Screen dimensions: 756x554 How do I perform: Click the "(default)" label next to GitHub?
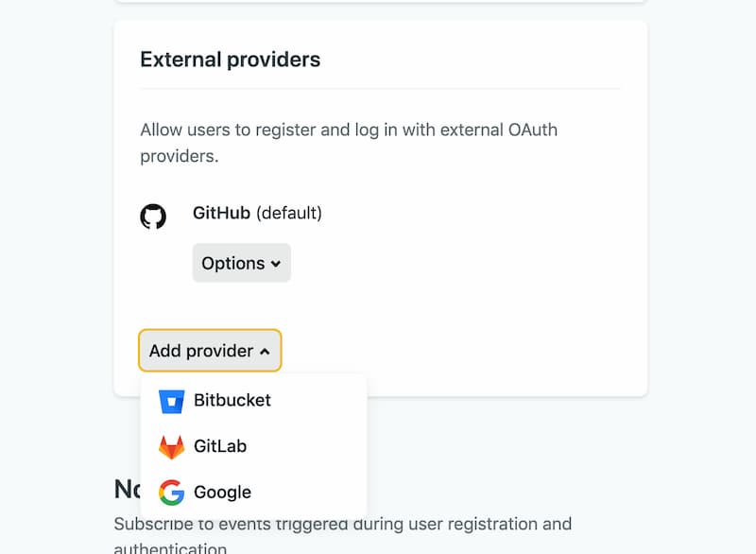coord(289,214)
